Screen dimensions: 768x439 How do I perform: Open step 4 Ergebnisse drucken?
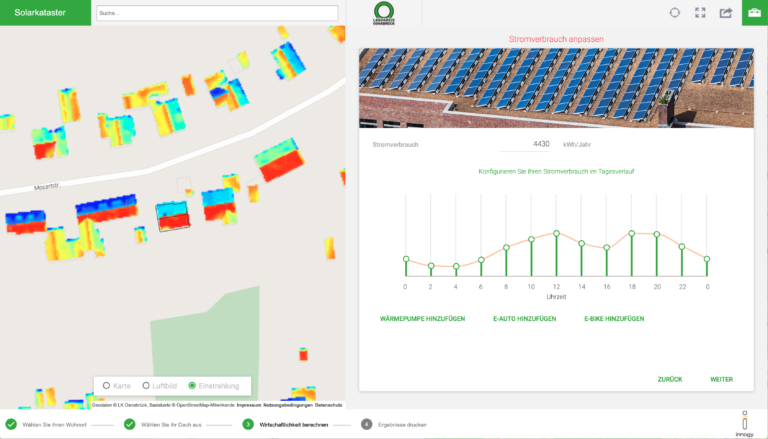pyautogui.click(x=402, y=425)
